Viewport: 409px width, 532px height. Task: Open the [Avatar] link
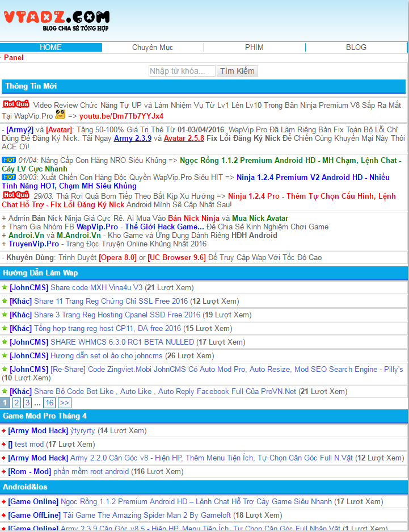pos(59,129)
